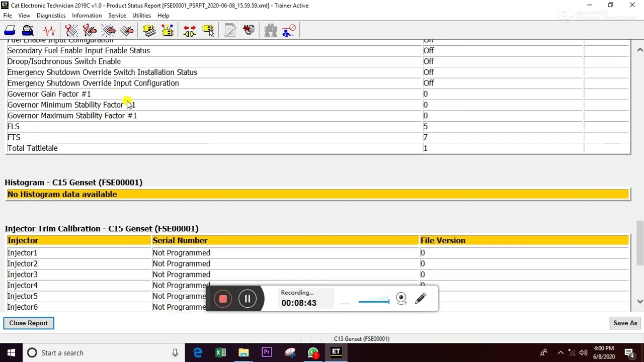Open the Diagnostics menu
Image resolution: width=644 pixels, height=362 pixels.
pos(51,16)
